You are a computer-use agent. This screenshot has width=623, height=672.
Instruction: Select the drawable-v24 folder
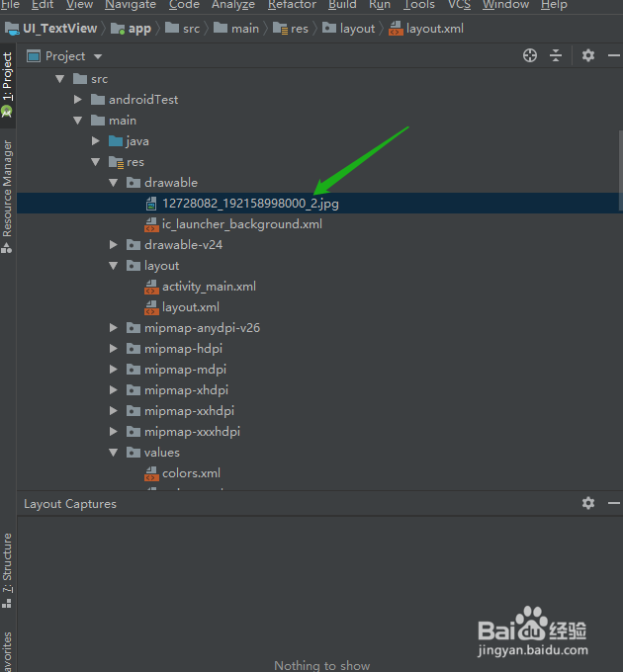tap(184, 245)
